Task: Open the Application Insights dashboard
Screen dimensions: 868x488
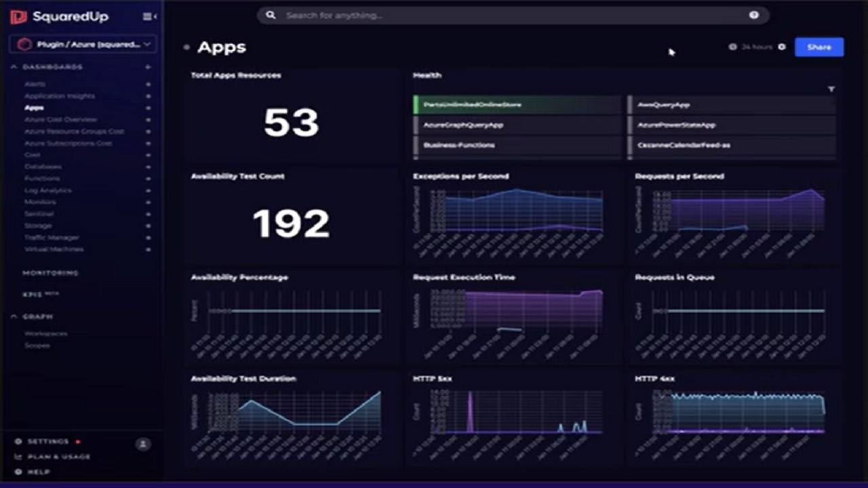Action: point(60,96)
